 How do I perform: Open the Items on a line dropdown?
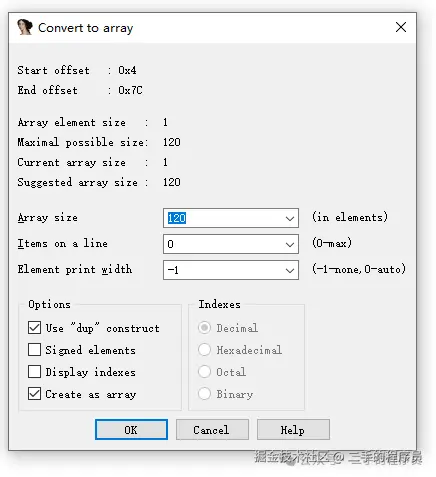click(x=290, y=244)
